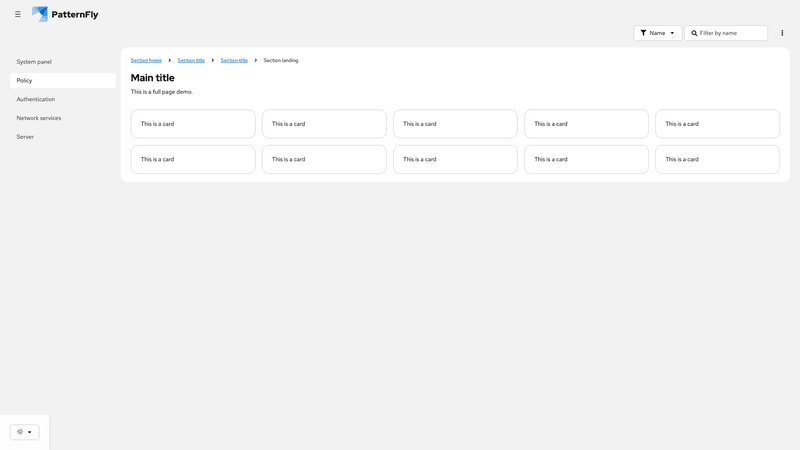Click the Main title heading
Screen dimensions: 800x450
tap(153, 78)
